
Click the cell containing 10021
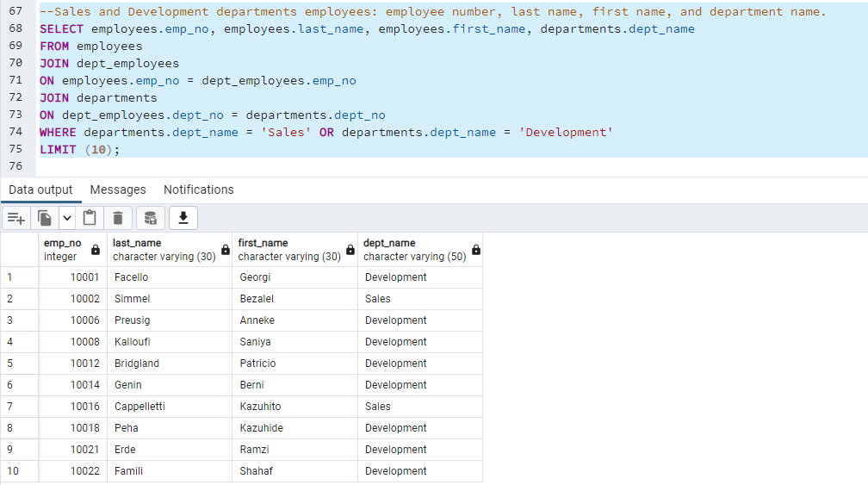pos(72,451)
